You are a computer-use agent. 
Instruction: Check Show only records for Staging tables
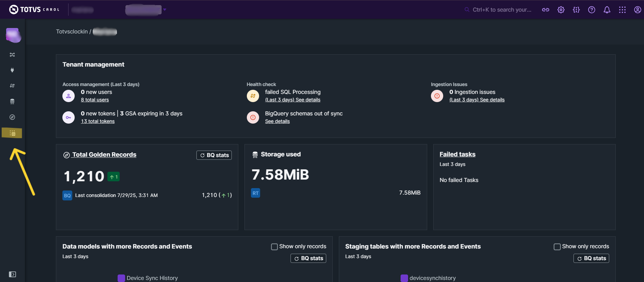(557, 246)
